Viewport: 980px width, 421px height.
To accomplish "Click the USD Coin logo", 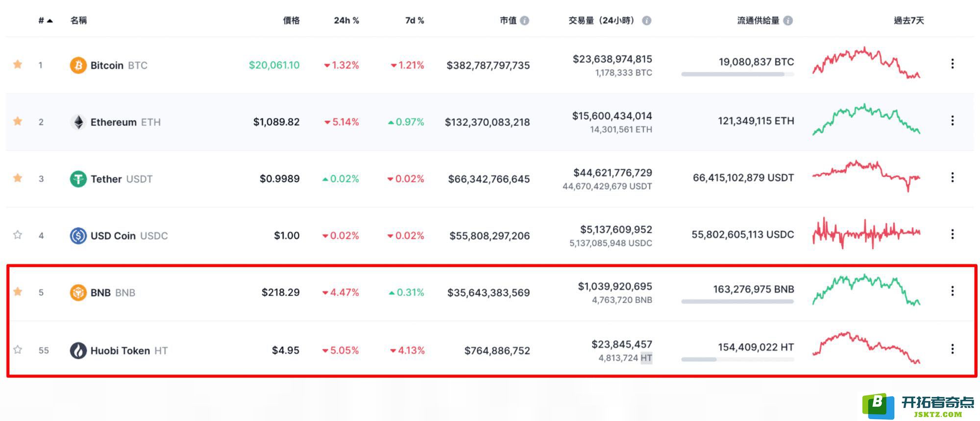I will (78, 235).
